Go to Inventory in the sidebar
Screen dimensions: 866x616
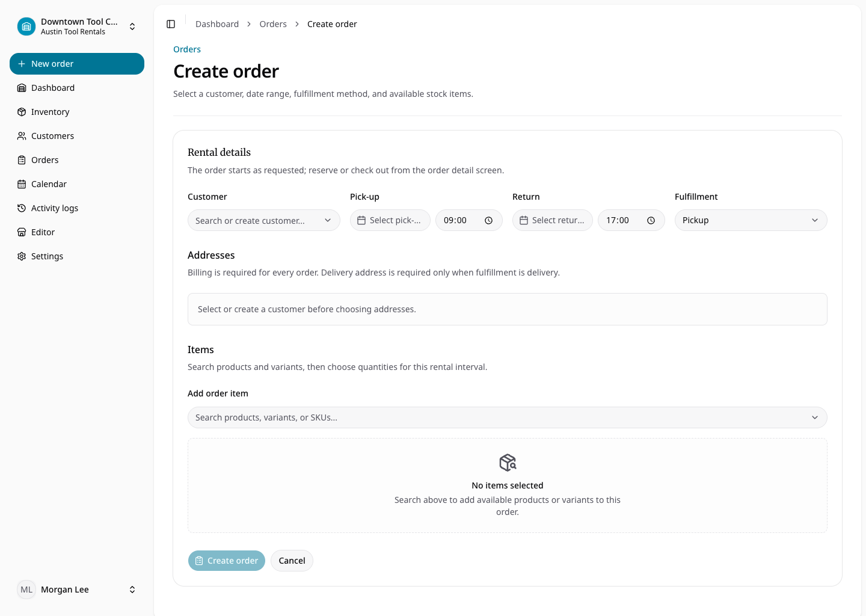(77, 112)
